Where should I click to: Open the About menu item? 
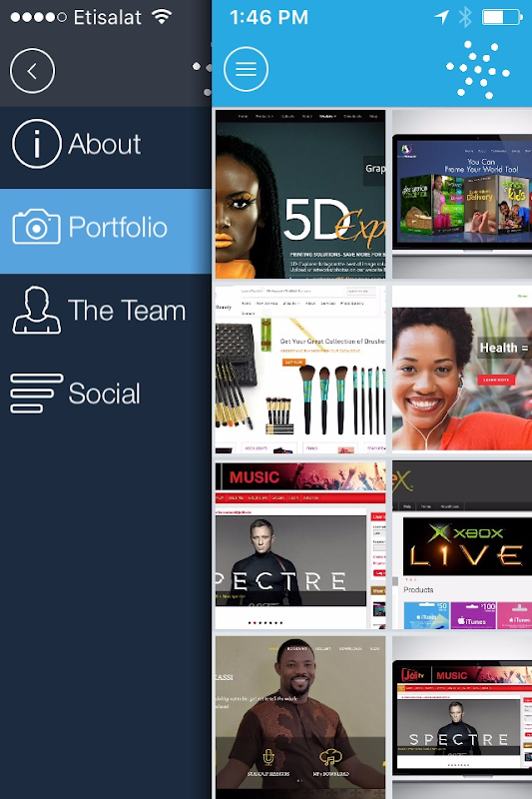pos(106,148)
